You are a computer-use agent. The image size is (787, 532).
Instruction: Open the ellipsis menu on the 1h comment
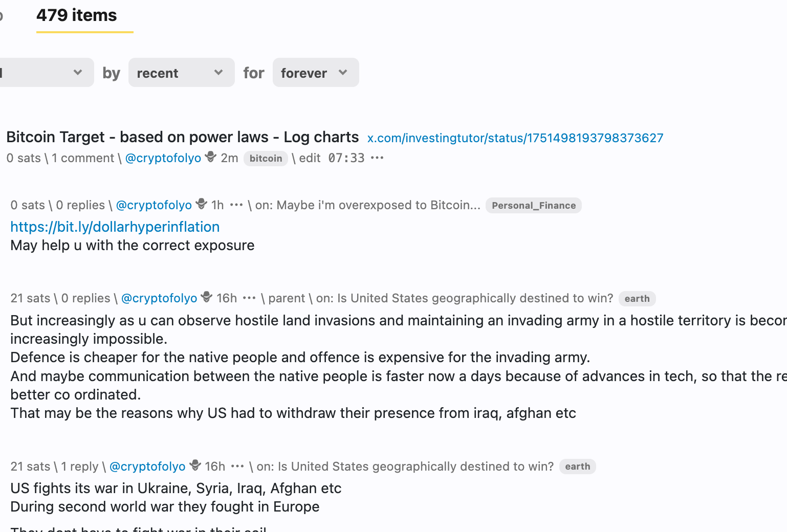(236, 205)
